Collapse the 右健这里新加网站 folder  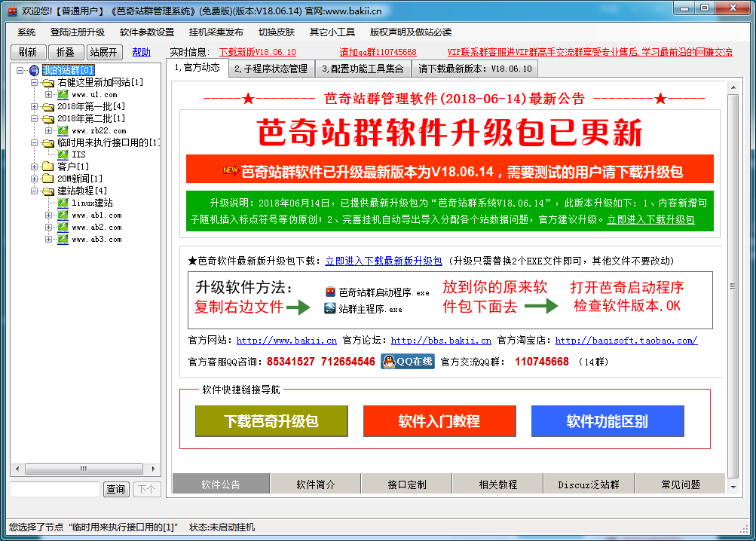click(34, 82)
